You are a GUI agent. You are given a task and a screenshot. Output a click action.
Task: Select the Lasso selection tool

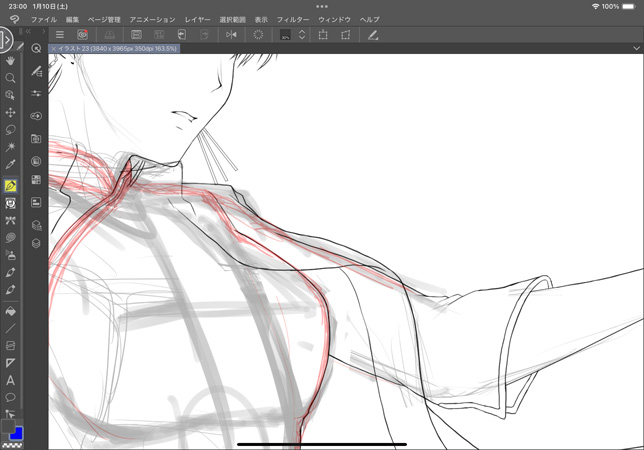(11, 130)
